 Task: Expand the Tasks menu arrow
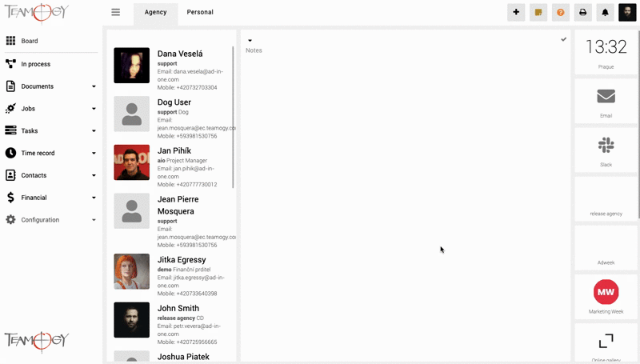pyautogui.click(x=94, y=131)
